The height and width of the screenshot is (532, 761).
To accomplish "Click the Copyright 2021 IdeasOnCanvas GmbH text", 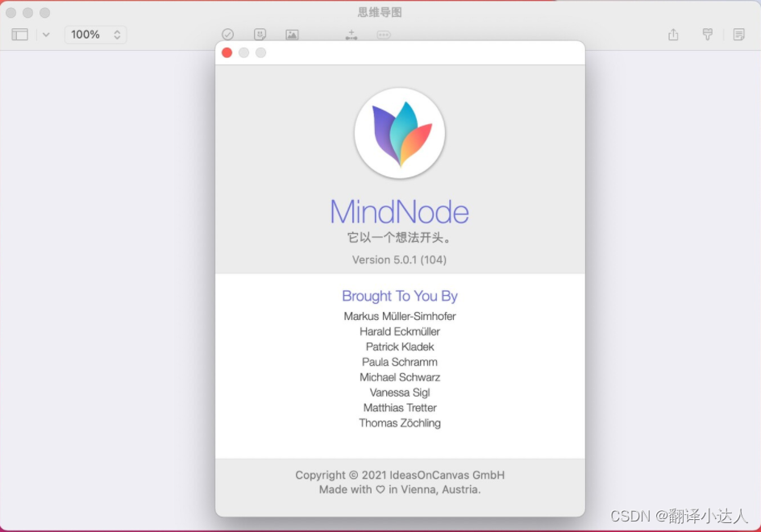I will click(x=400, y=475).
